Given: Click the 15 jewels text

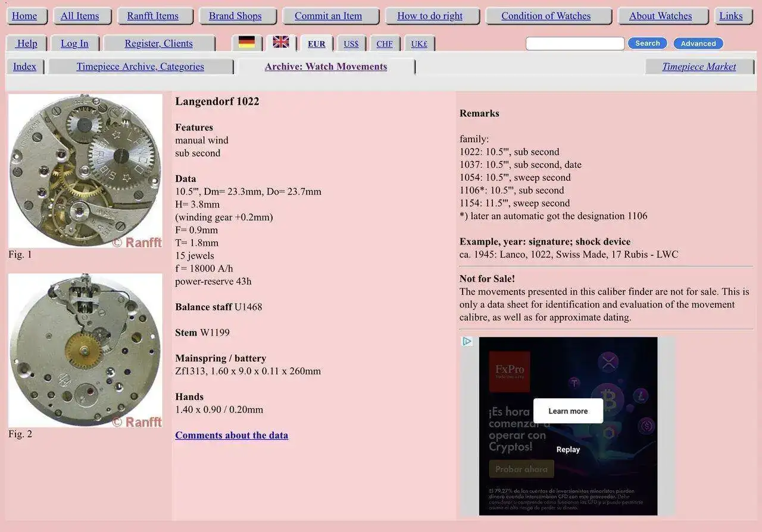Looking at the screenshot, I should (x=195, y=256).
